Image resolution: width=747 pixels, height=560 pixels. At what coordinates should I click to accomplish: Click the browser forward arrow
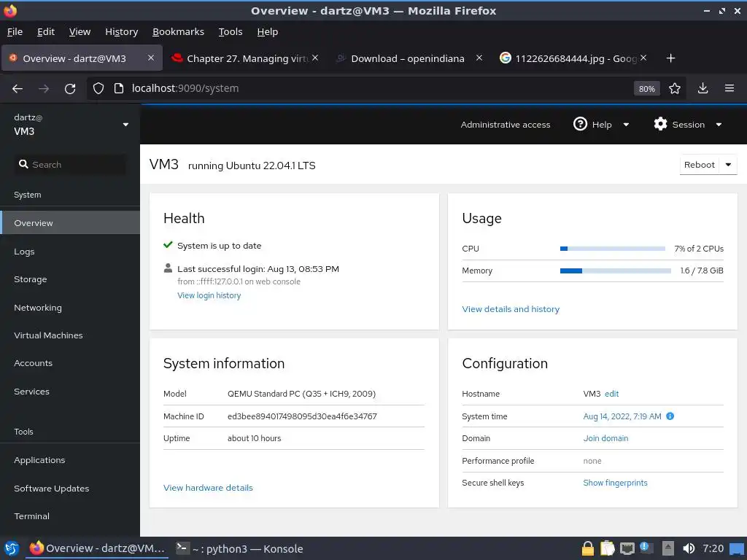pyautogui.click(x=44, y=88)
